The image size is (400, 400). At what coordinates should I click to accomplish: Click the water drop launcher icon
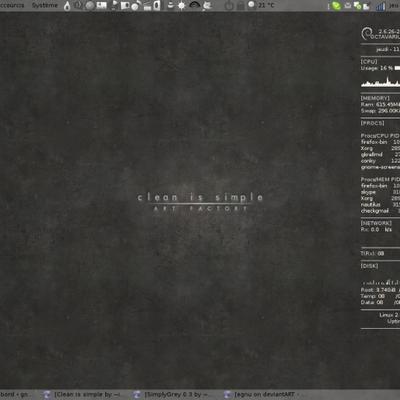[67, 6]
